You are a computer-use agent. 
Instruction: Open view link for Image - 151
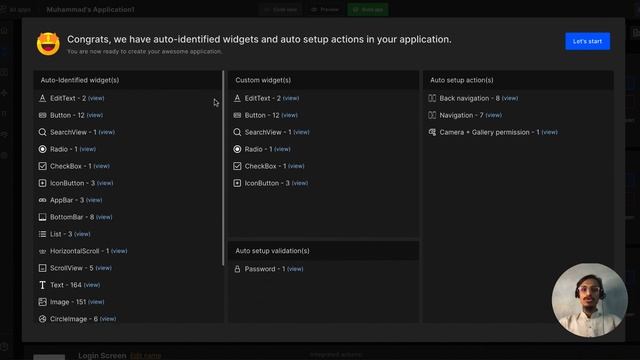coord(96,302)
